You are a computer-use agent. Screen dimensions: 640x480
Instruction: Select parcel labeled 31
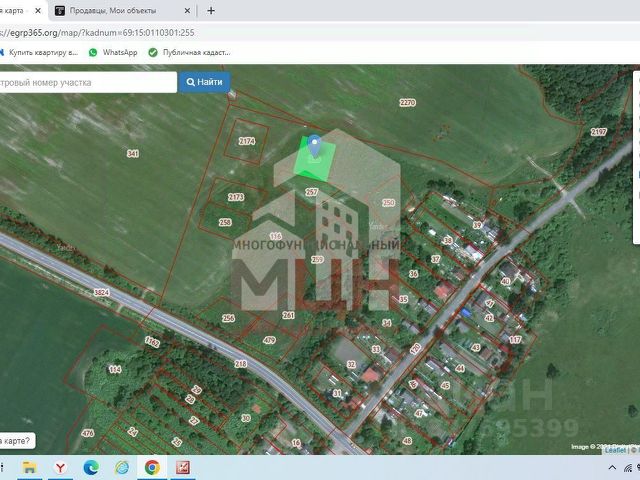(x=337, y=393)
